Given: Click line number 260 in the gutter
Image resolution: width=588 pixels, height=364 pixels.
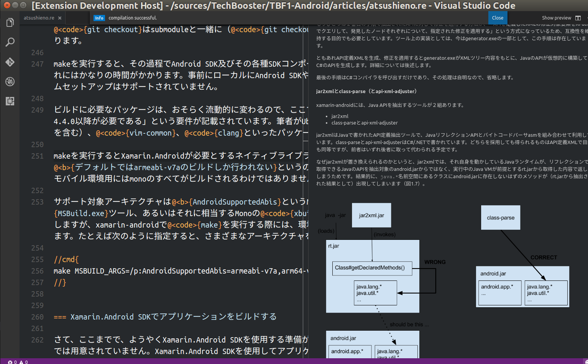Looking at the screenshot, I should point(38,317).
